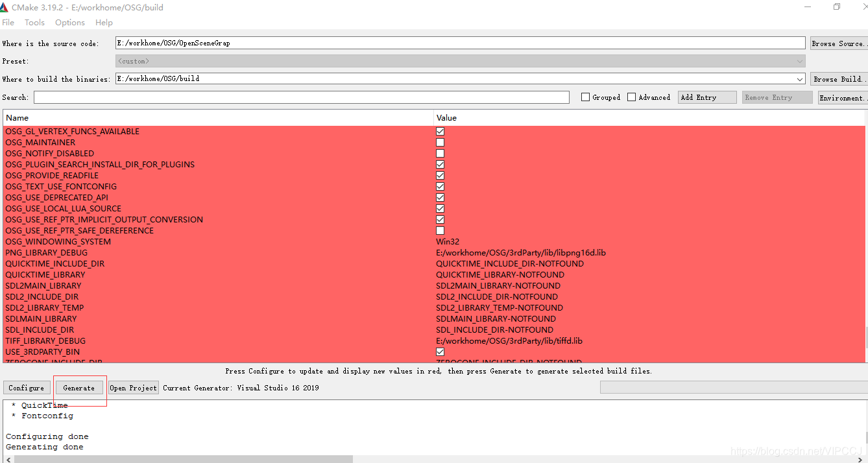Expand the build binaries path dropdown

pyautogui.click(x=800, y=79)
